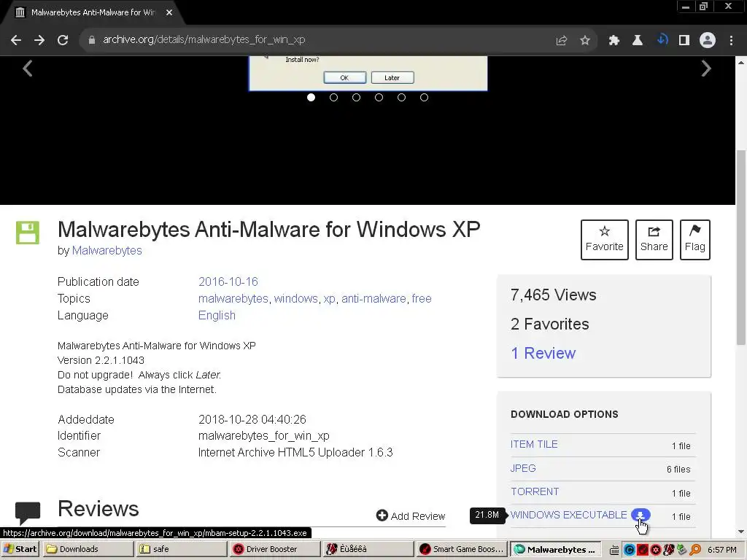Click the identifier text malwarebytes_for_win_xp
The height and width of the screenshot is (560, 747).
pos(264,436)
